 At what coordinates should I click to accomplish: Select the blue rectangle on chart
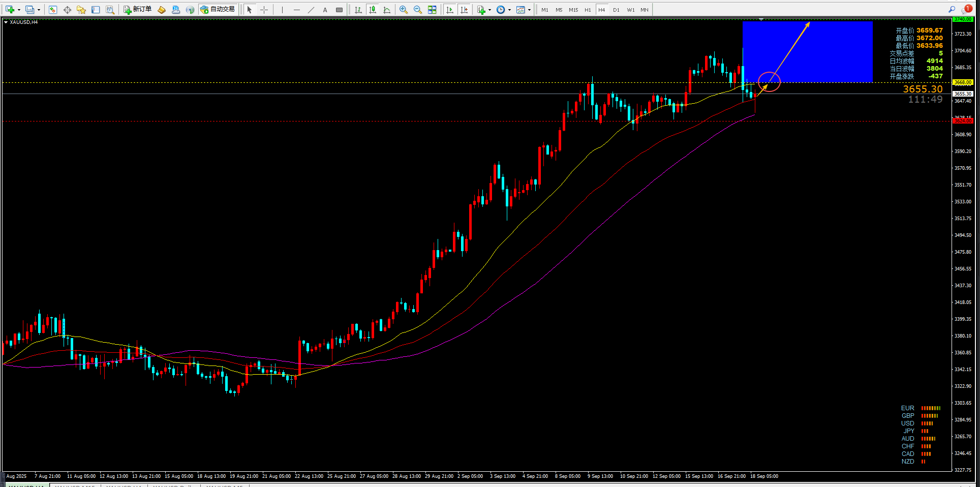click(808, 51)
